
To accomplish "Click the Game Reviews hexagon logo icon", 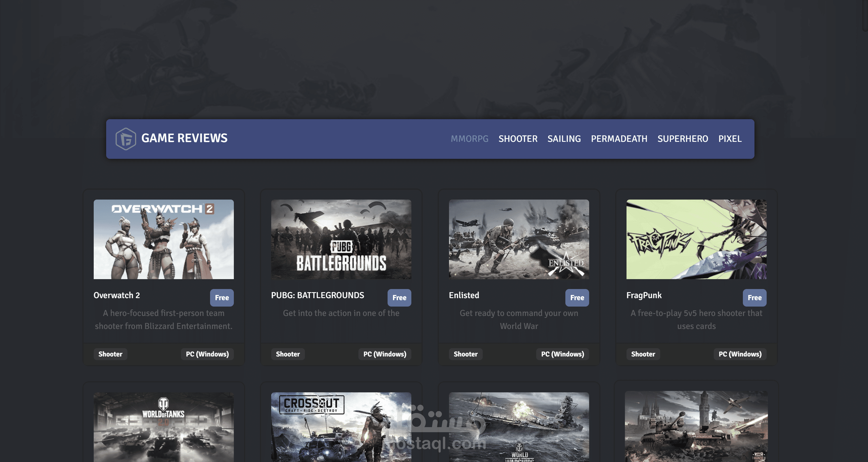I will pos(126,138).
